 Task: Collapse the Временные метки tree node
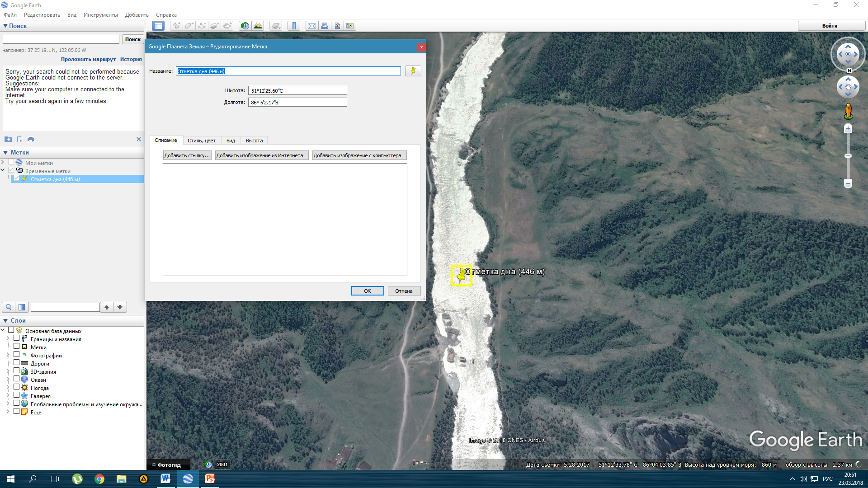(x=3, y=170)
